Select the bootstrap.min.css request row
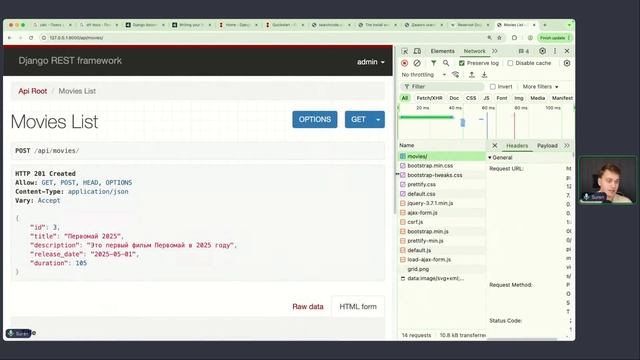The height and width of the screenshot is (360, 640). [x=442, y=165]
